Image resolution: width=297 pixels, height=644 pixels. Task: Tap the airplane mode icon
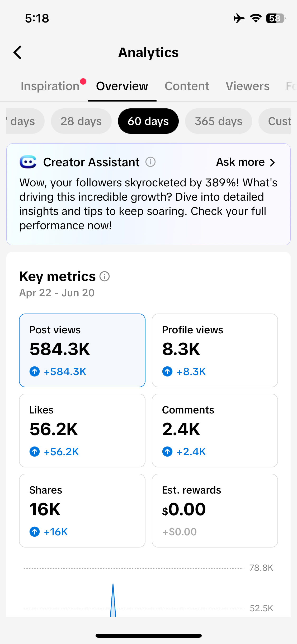[x=239, y=18]
